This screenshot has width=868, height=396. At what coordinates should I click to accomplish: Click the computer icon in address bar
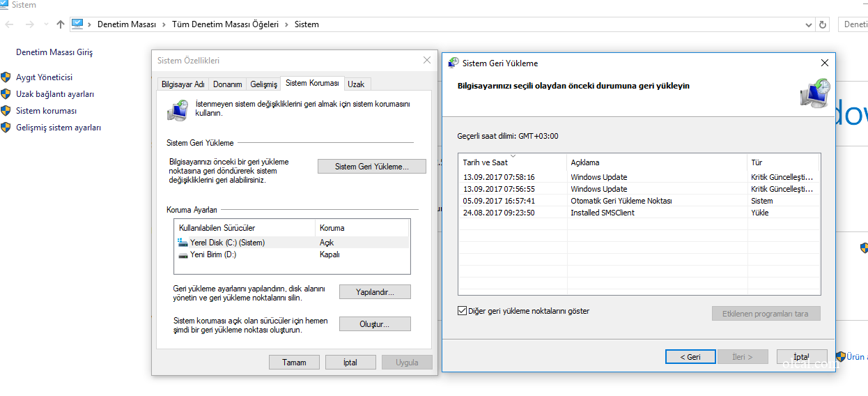coord(77,24)
